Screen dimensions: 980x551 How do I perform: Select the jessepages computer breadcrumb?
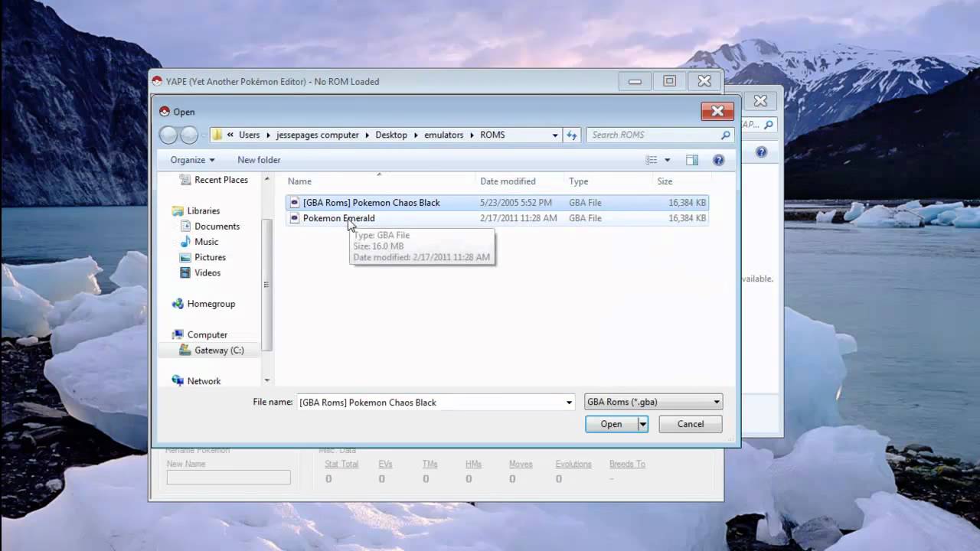318,135
